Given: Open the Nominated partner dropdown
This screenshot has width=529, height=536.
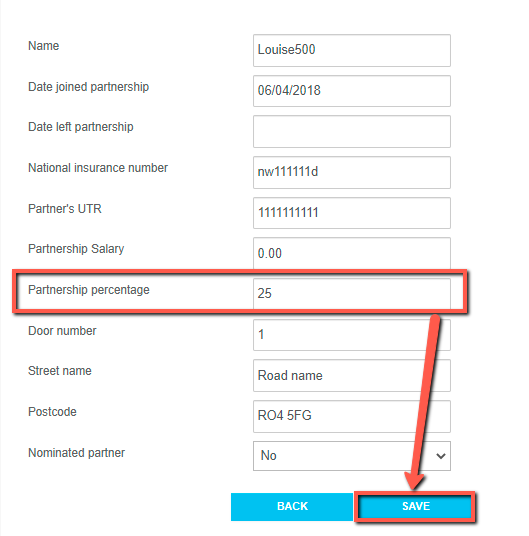Looking at the screenshot, I should (352, 456).
